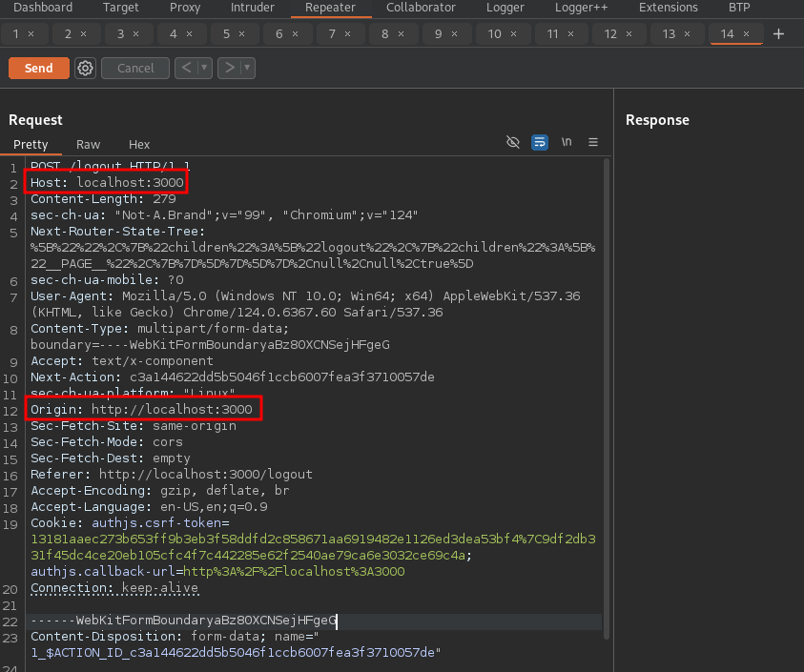Switch request view to Pretty
The width and height of the screenshot is (804, 672).
[x=31, y=145]
